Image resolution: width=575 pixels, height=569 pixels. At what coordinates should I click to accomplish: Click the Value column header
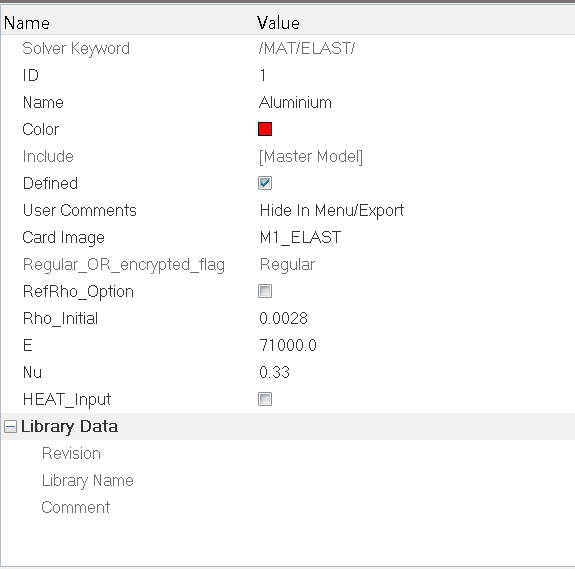point(278,23)
